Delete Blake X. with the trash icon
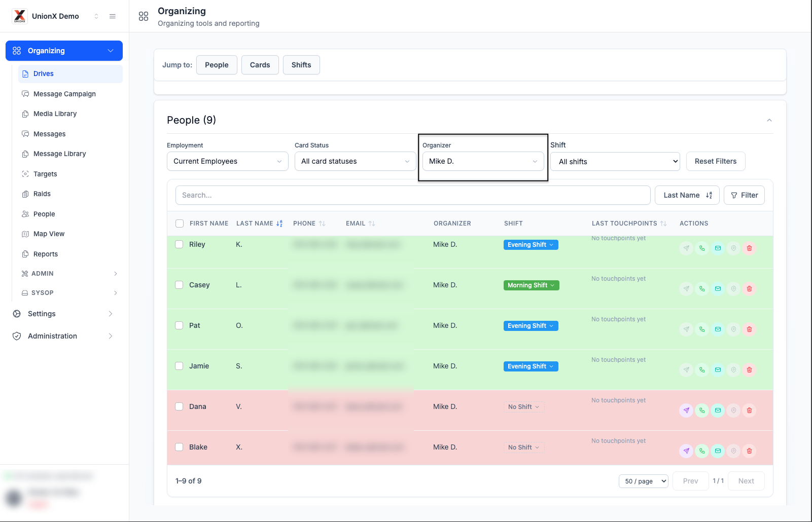Viewport: 812px width, 522px height. 749,451
